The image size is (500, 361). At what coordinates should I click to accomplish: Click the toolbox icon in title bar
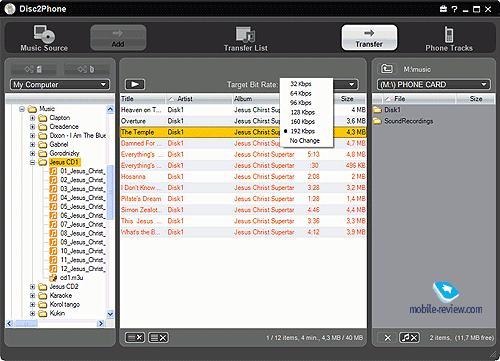pos(443,9)
